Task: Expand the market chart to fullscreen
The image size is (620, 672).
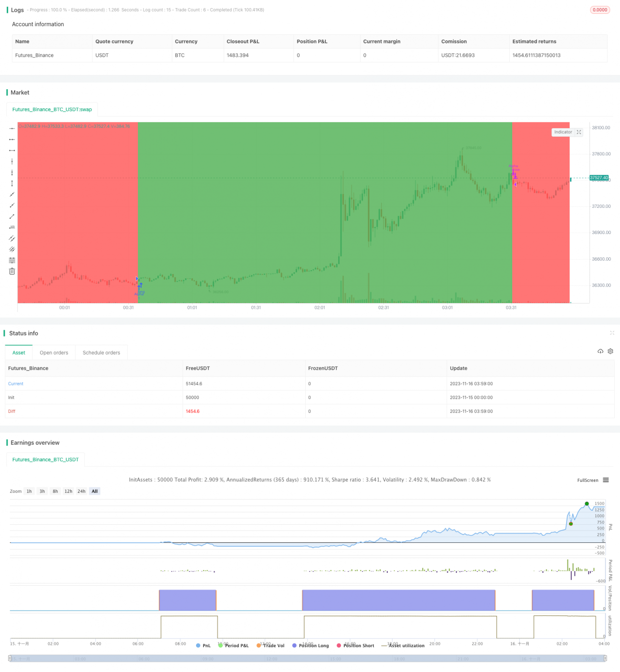Action: (x=579, y=132)
